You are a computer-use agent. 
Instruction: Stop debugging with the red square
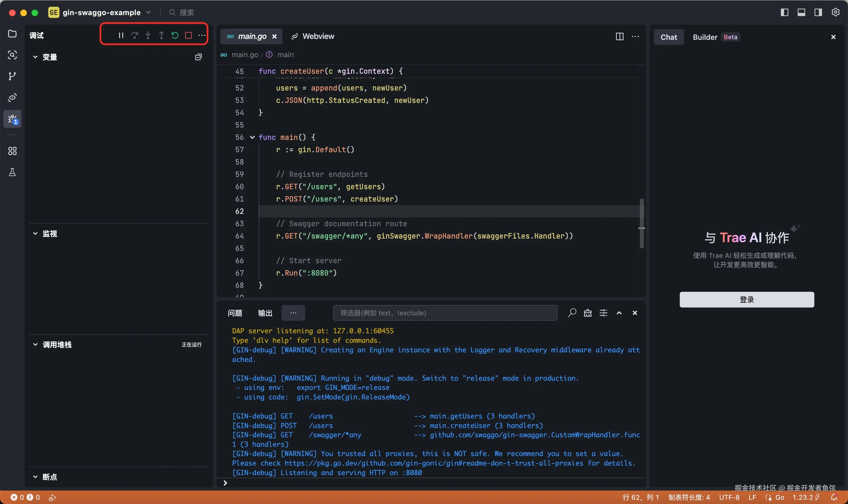[x=188, y=35]
